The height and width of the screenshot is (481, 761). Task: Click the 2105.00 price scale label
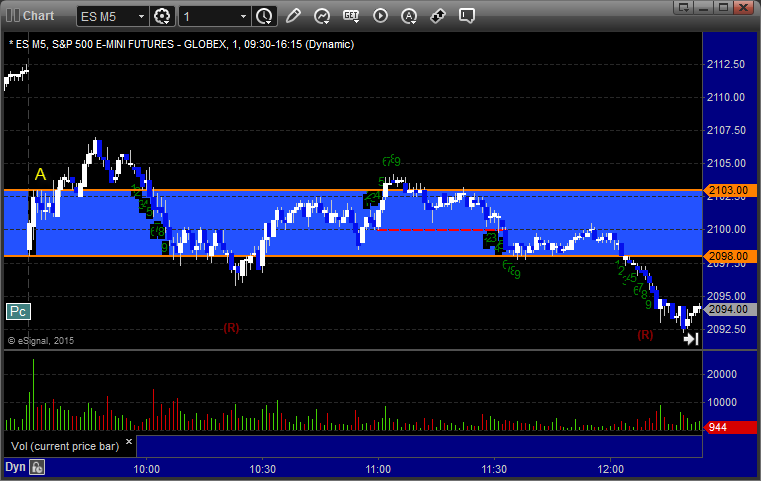(x=726, y=163)
